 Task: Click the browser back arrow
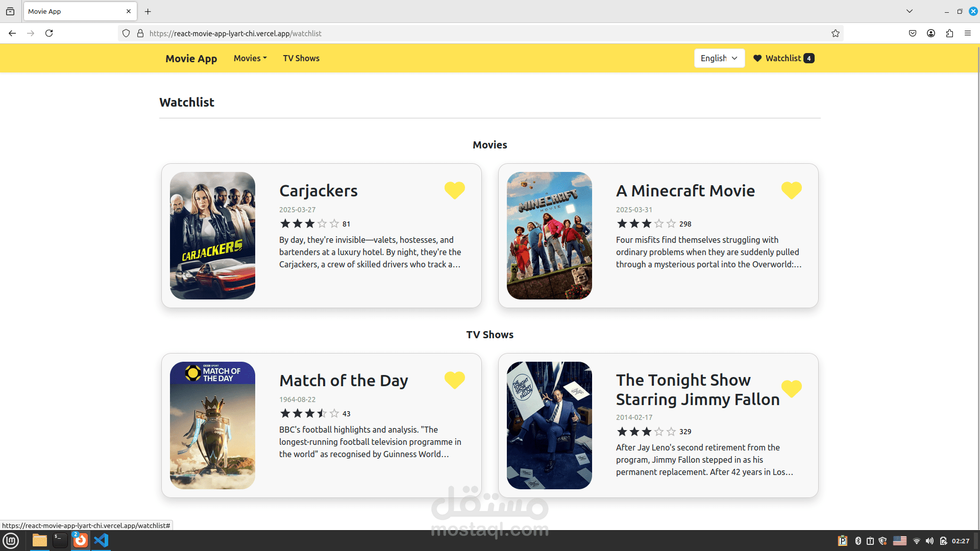coord(12,33)
